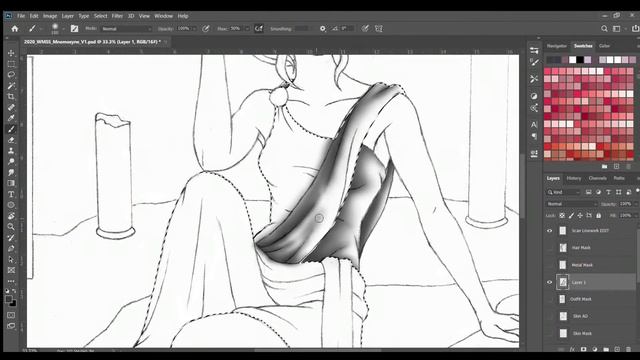Viewport: 640px width, 360px height.
Task: Open the options bar Opacity dropdown arrow
Action: coord(194,29)
